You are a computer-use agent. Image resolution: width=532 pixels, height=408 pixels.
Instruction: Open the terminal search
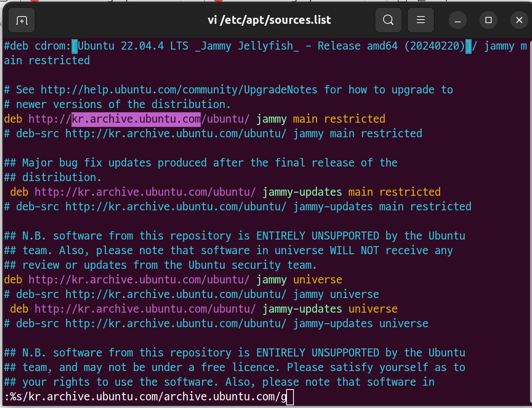coord(389,20)
